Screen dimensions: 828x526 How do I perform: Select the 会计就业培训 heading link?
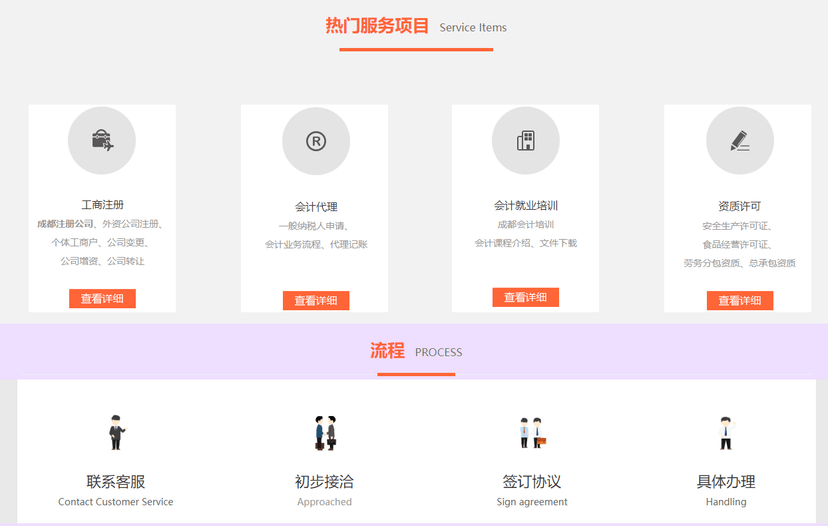[525, 206]
